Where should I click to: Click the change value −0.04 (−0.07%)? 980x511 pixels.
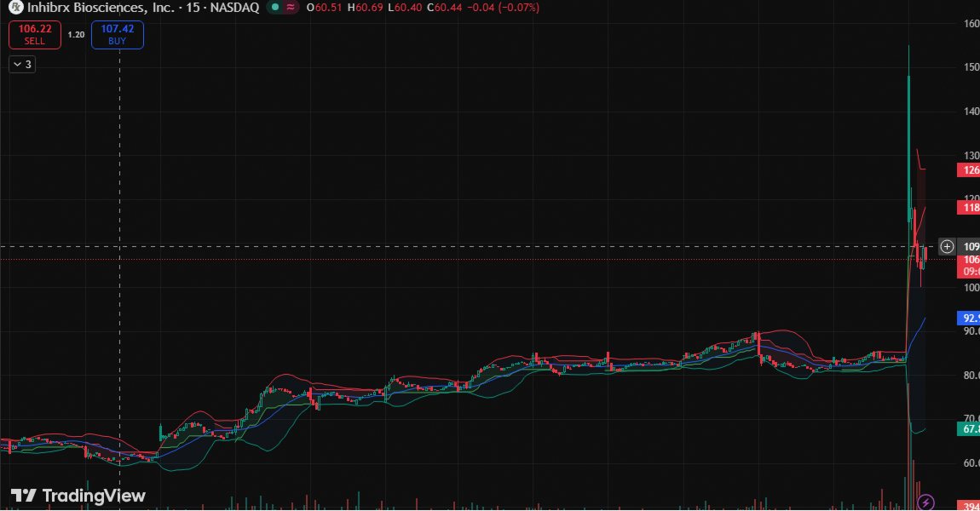[503, 8]
